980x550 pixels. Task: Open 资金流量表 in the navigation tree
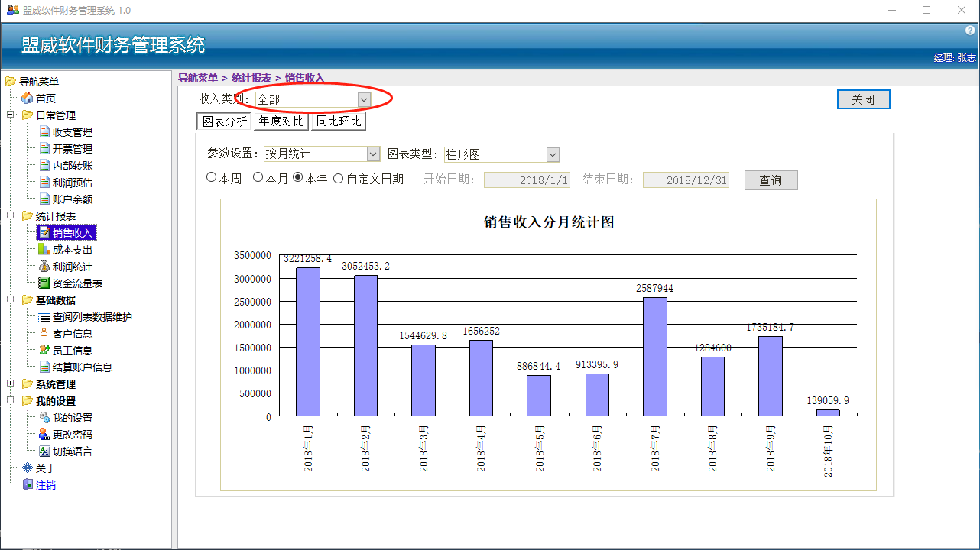tap(77, 283)
